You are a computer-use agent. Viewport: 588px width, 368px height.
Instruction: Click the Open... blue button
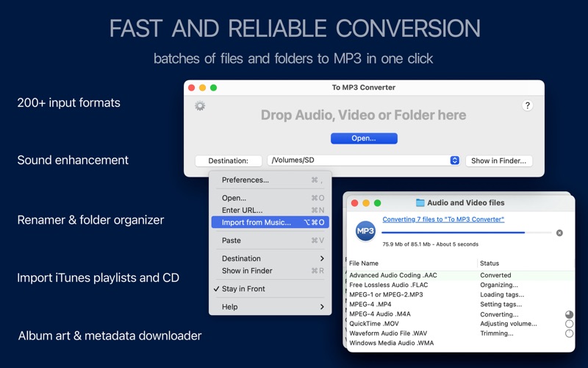[364, 138]
